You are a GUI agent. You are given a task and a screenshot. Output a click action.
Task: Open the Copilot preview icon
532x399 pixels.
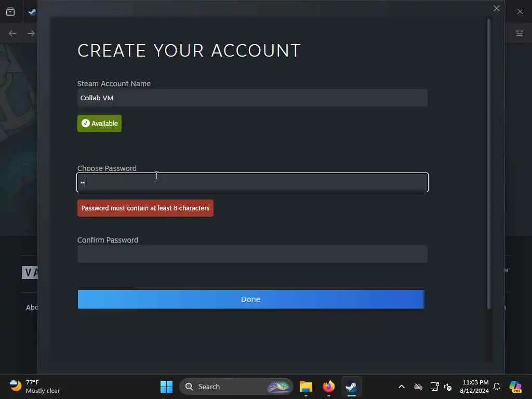click(x=515, y=387)
